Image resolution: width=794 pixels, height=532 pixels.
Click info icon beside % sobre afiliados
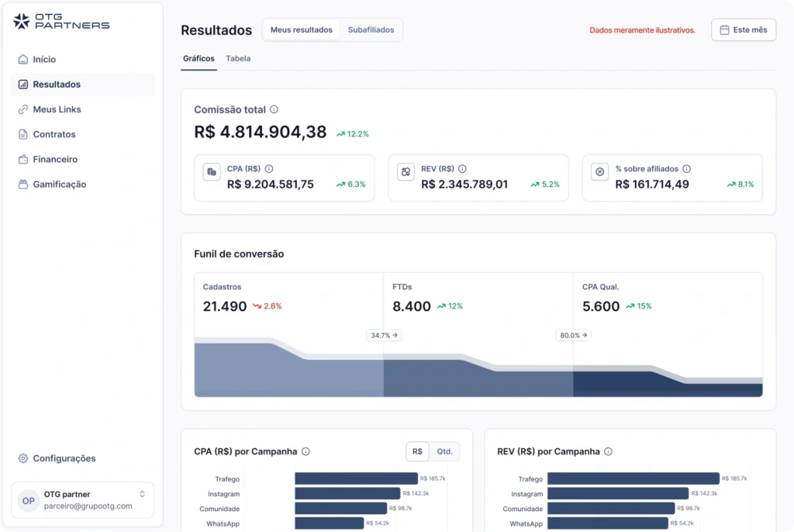pos(687,169)
